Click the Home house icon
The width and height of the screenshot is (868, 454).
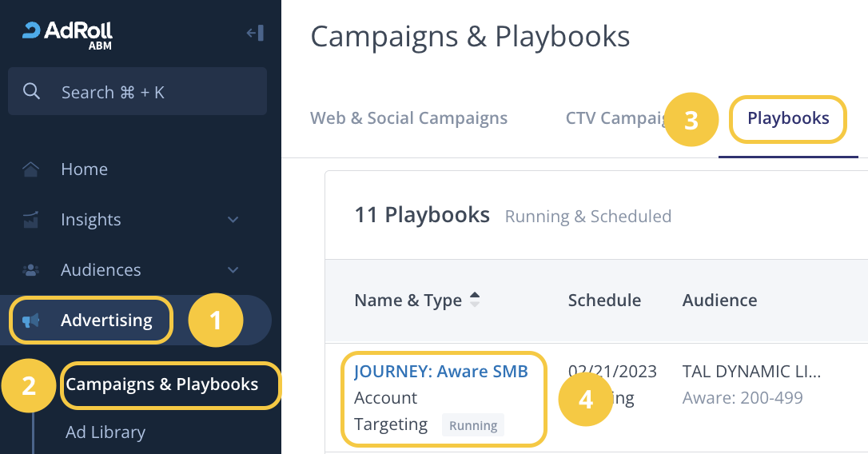pos(31,169)
